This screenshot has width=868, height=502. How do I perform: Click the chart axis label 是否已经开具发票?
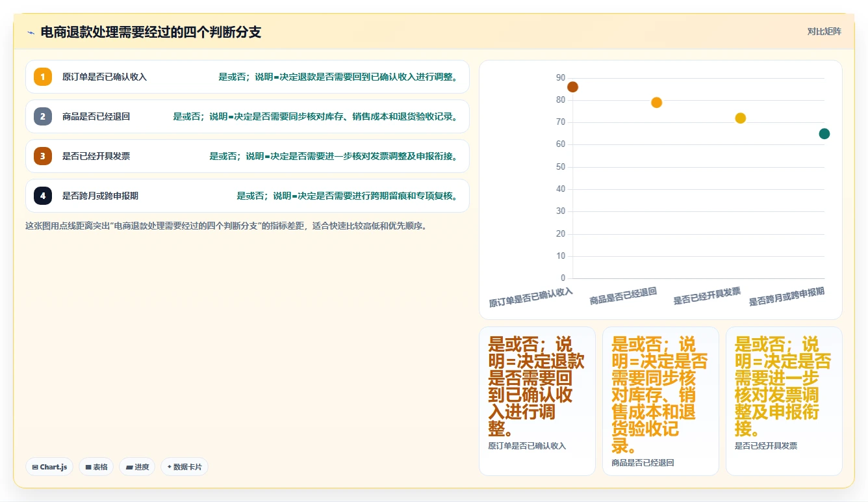[x=707, y=296]
